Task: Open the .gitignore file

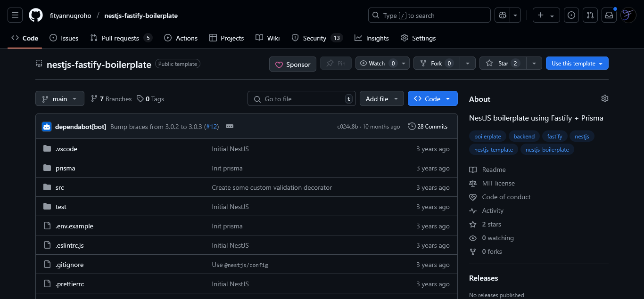Action: pos(70,265)
